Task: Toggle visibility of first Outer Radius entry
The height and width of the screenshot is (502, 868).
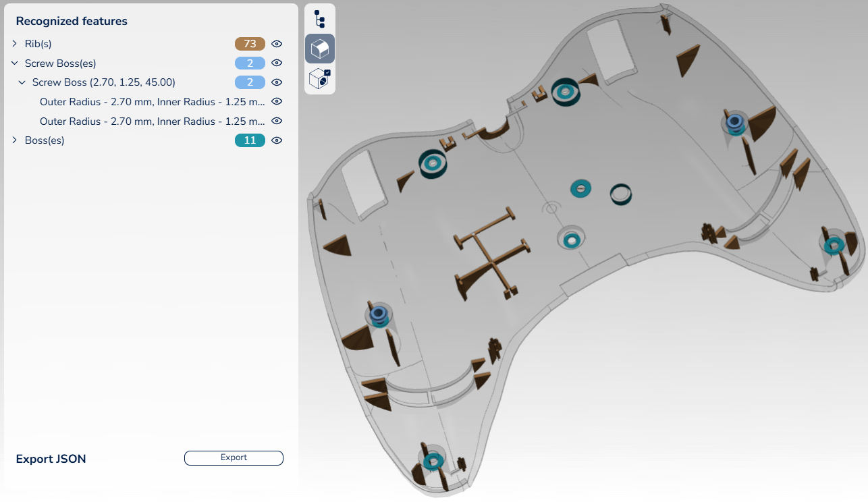Action: pos(277,102)
